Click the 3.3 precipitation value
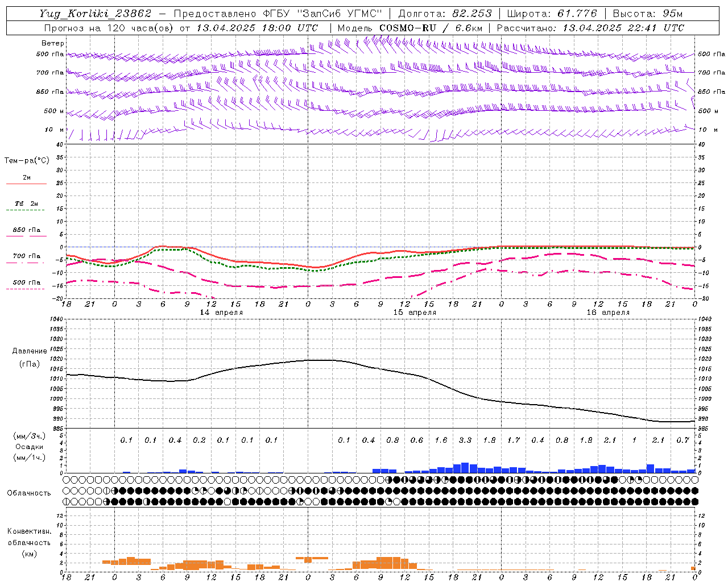 click(x=465, y=440)
